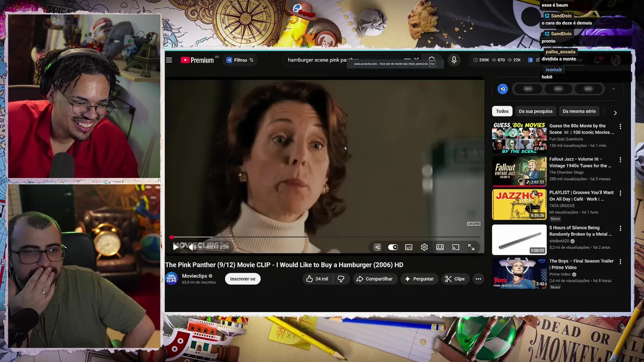Show more filter chips with right arrow
The height and width of the screenshot is (362, 644).
(x=615, y=113)
